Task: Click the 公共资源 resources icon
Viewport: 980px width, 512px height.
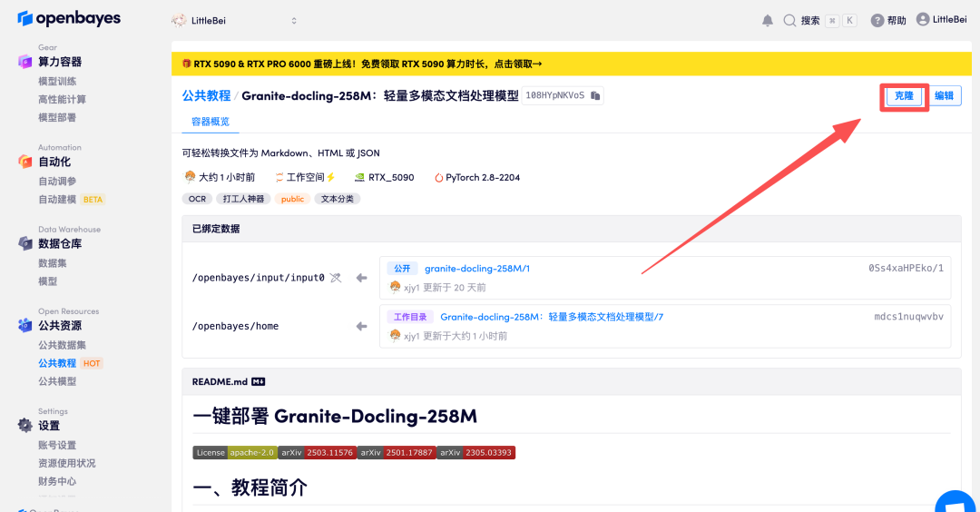Action: [25, 325]
